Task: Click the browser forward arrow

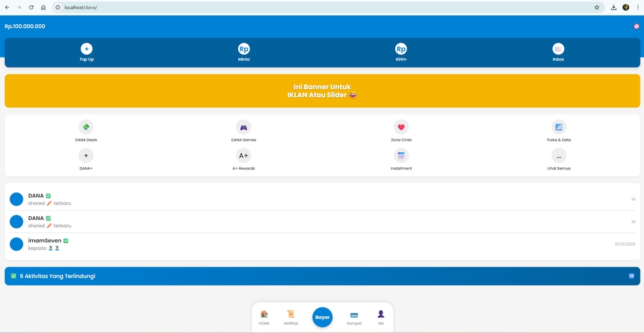Action: [x=19, y=7]
